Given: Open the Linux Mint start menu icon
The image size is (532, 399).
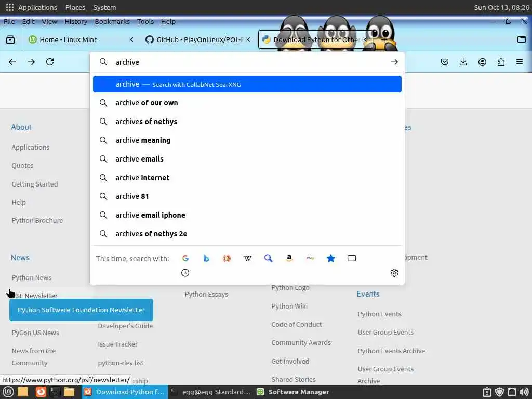Looking at the screenshot, I should tap(8, 392).
